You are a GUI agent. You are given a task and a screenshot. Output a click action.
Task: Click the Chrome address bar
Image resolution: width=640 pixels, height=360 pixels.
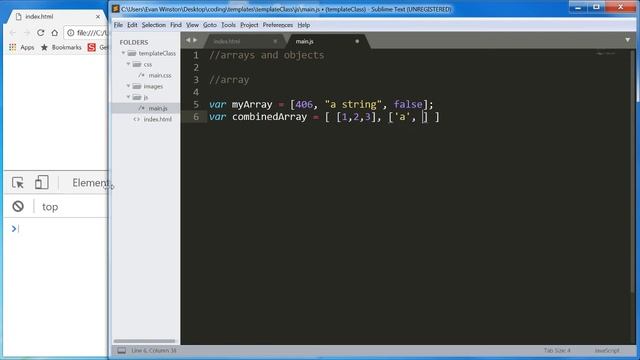86,33
